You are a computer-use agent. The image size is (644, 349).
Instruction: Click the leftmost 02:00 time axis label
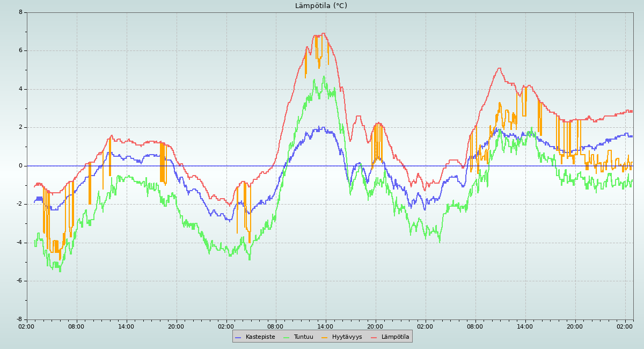point(27,326)
